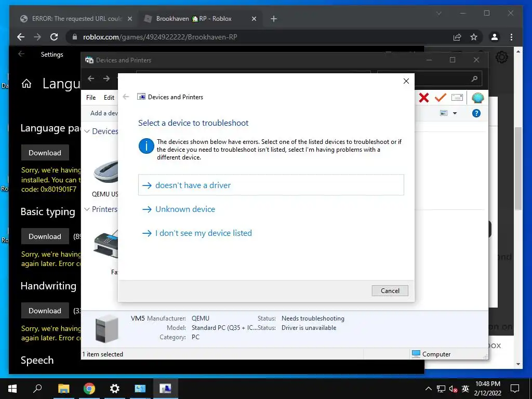Click the roblox.com address bar
532x399 pixels.
[x=258, y=37]
